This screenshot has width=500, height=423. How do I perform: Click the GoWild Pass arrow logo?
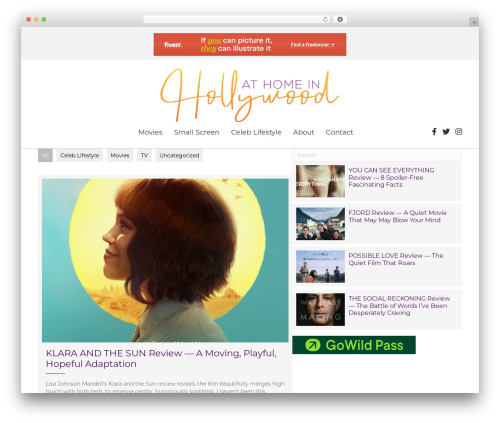tap(313, 345)
